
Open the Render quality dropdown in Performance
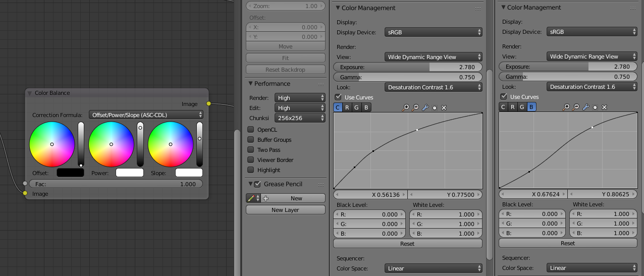click(x=300, y=98)
